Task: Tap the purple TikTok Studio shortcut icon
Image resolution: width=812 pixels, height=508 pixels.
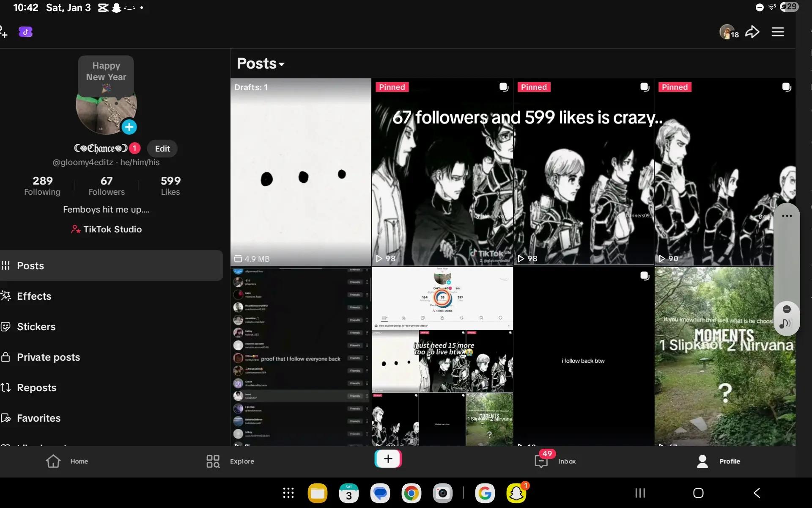Action: pos(25,32)
